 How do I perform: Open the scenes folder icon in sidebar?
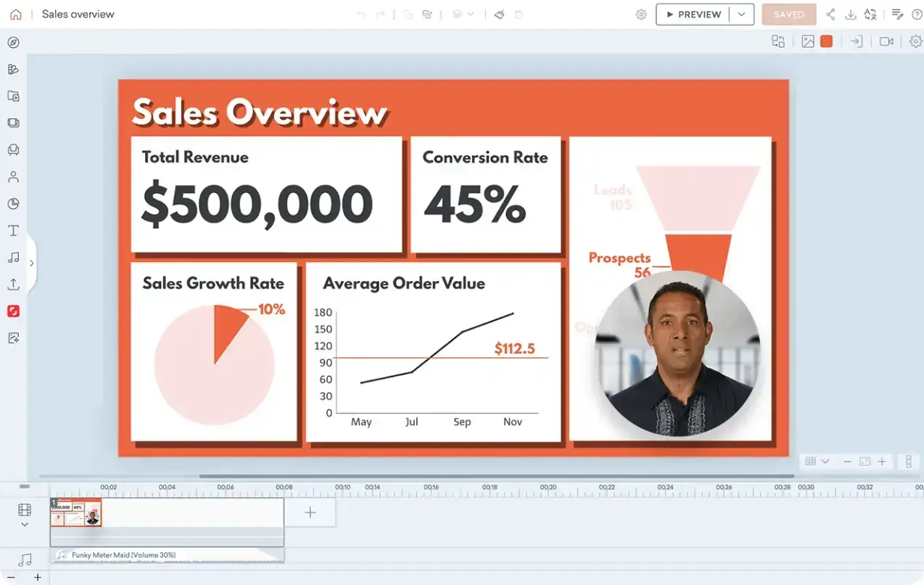tap(13, 96)
